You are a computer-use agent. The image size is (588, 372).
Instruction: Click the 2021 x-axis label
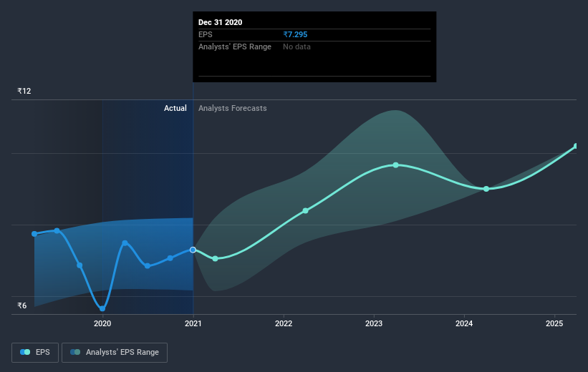193,323
